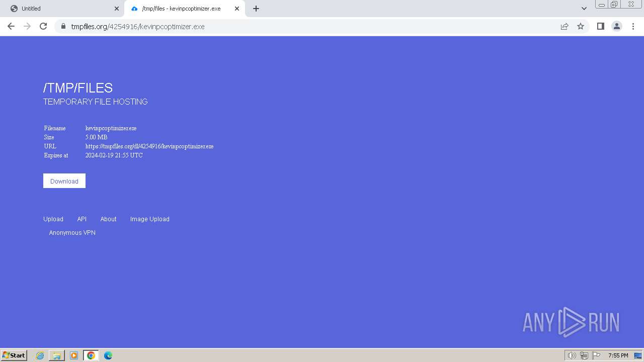Switch to the Untitled tab

pos(62,9)
